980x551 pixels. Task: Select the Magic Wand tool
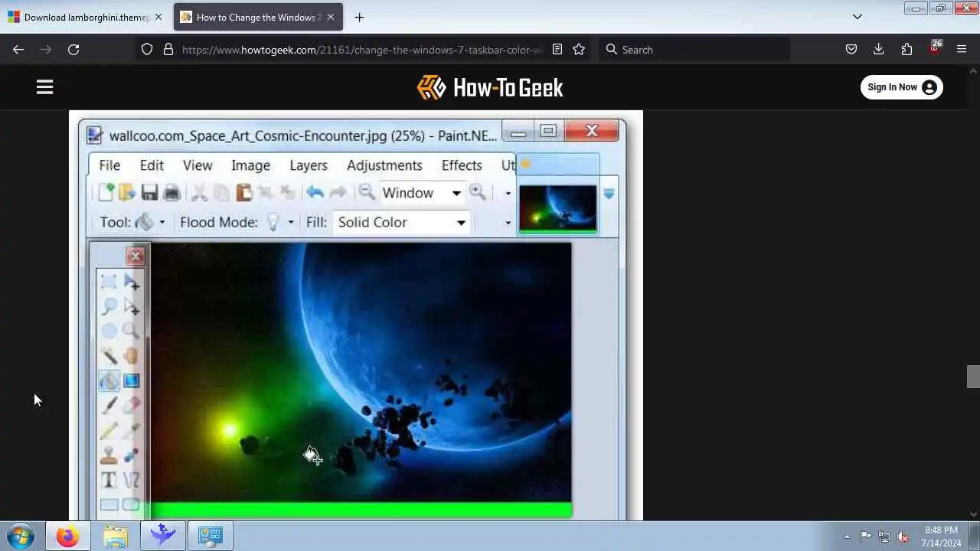109,356
